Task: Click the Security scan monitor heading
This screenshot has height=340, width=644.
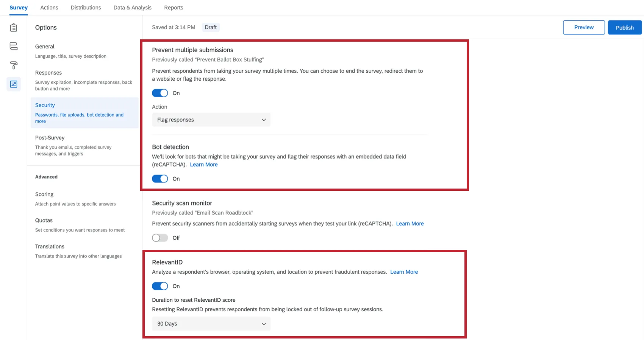Action: tap(182, 203)
